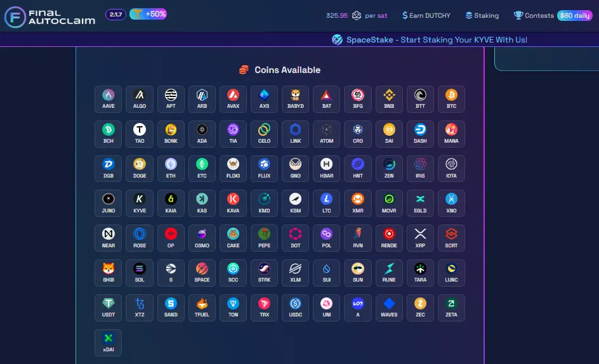Select the RUNE coin tile
Screen dimensions: 599x364
click(389, 273)
